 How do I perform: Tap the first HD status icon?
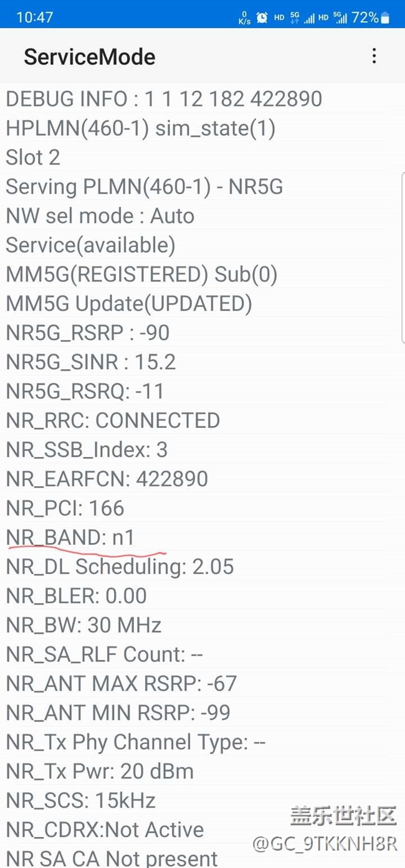pos(279,17)
